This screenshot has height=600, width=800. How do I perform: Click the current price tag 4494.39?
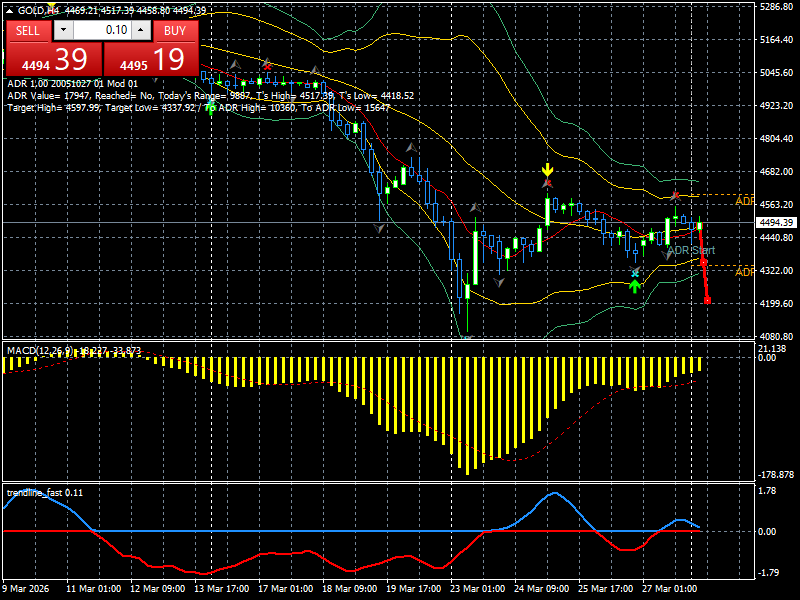pos(776,222)
